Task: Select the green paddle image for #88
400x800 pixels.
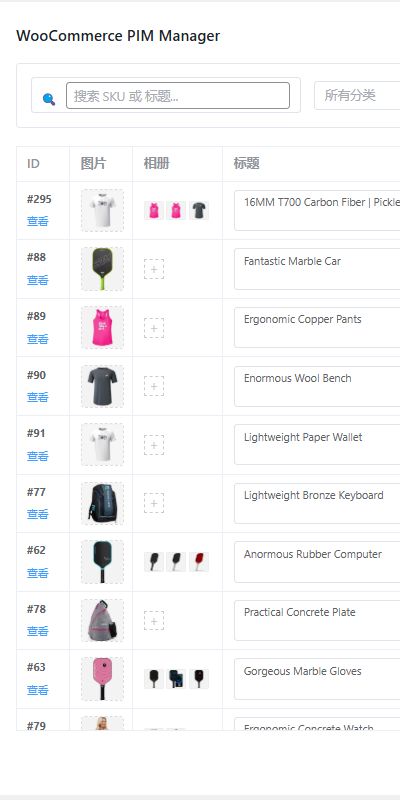Action: click(102, 269)
